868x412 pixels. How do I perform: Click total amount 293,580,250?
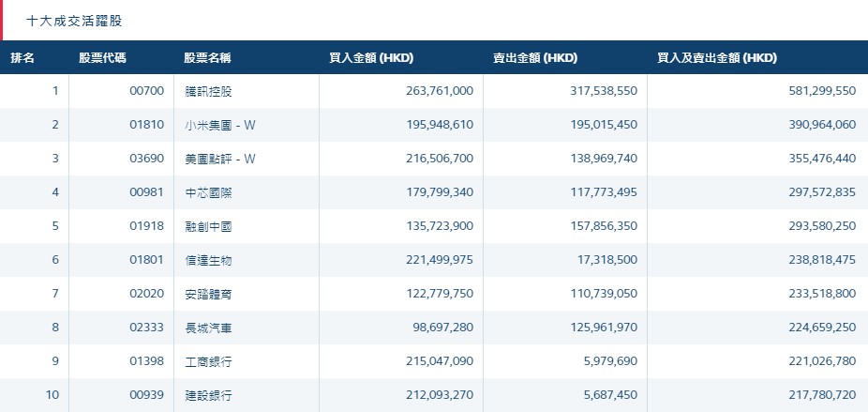(x=822, y=225)
